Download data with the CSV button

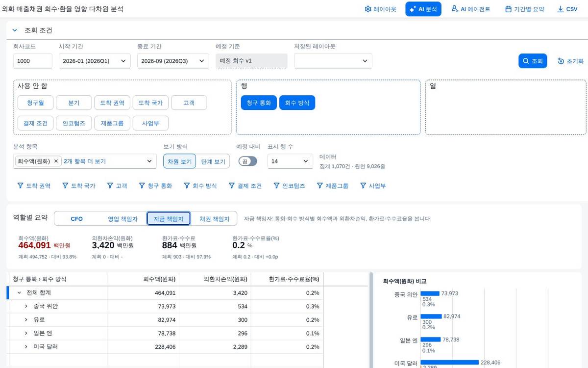click(x=567, y=9)
